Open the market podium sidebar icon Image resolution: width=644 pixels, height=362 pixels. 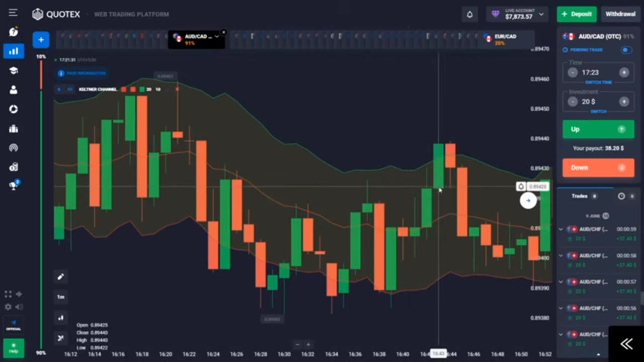point(14,129)
